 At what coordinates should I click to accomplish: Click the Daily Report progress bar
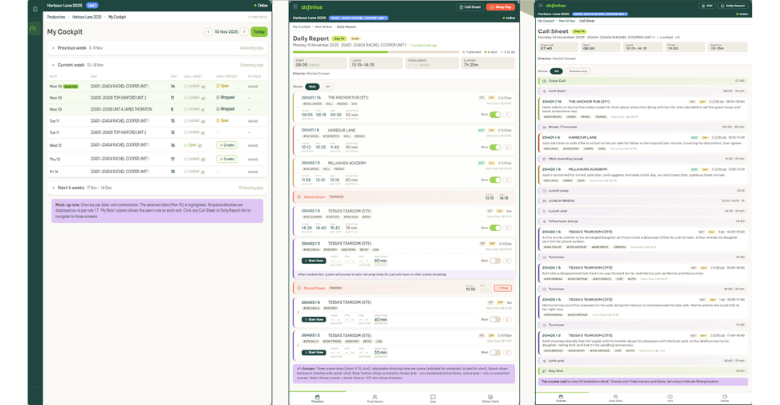coord(376,52)
